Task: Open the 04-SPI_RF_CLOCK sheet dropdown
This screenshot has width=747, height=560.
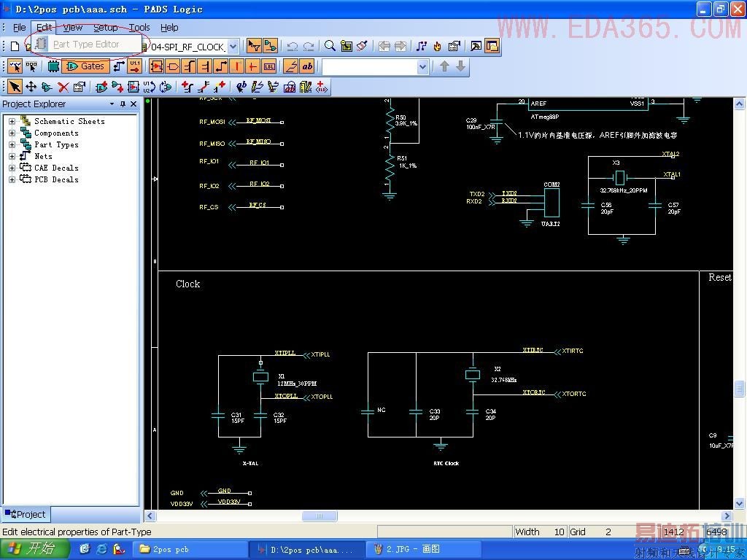Action: coord(233,47)
